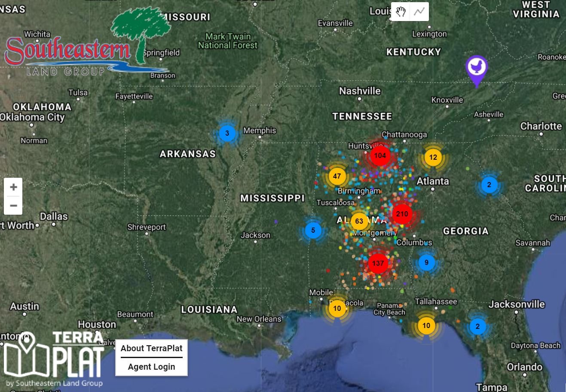Viewport: 566px width, 392px height.
Task: Zoom out with the minus button
Action: tap(13, 206)
